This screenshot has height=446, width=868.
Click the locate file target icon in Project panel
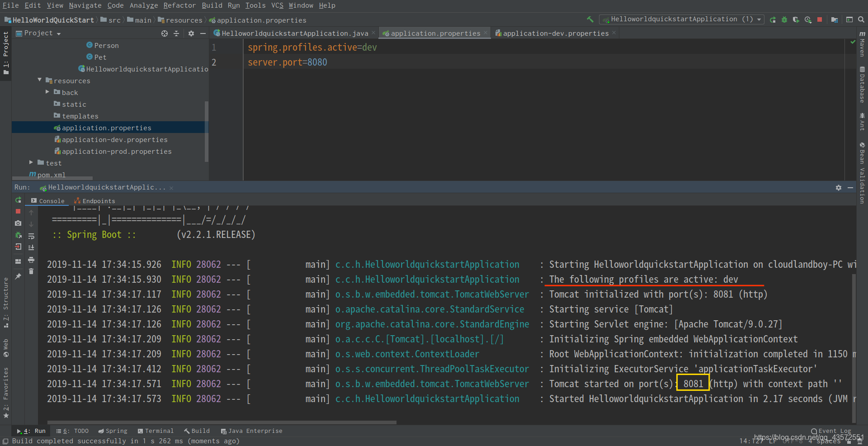[165, 33]
